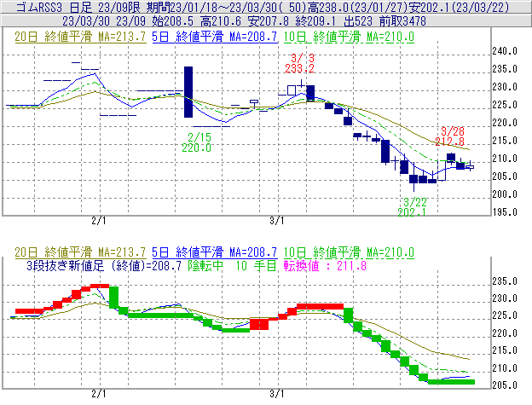The height and width of the screenshot is (405, 532).
Task: Click the '3/22 202.1' low annotation
Action: tap(412, 207)
